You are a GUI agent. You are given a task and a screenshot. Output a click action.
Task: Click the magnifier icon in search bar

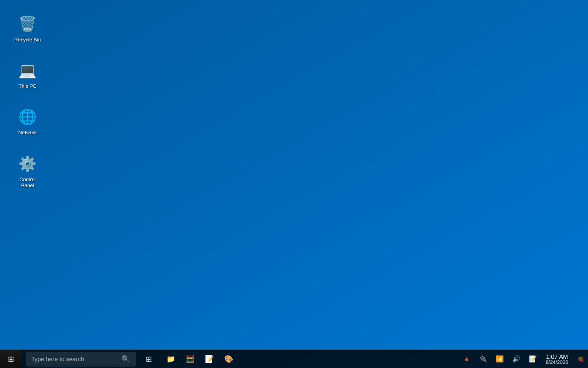point(125,359)
